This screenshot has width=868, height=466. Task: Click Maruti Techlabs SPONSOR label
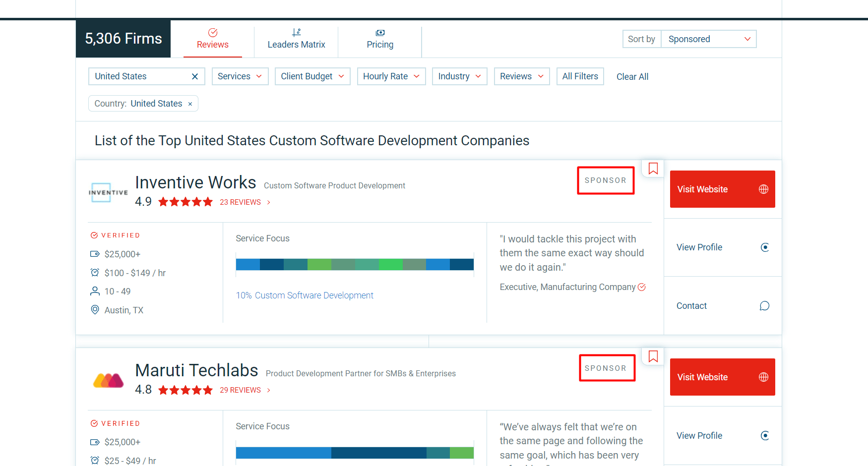click(606, 368)
